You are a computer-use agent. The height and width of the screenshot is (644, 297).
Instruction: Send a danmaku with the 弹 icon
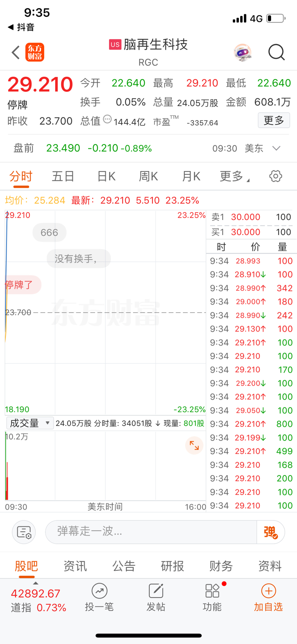click(271, 532)
